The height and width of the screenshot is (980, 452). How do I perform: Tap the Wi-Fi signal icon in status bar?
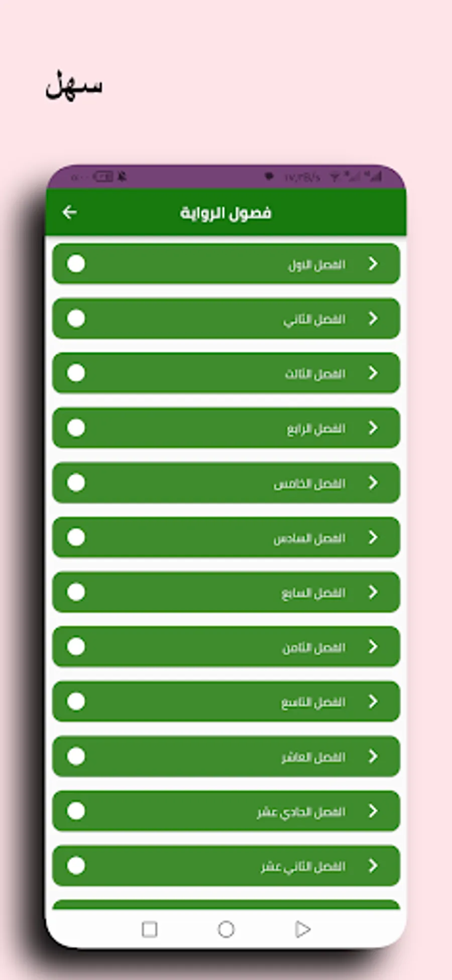click(334, 177)
